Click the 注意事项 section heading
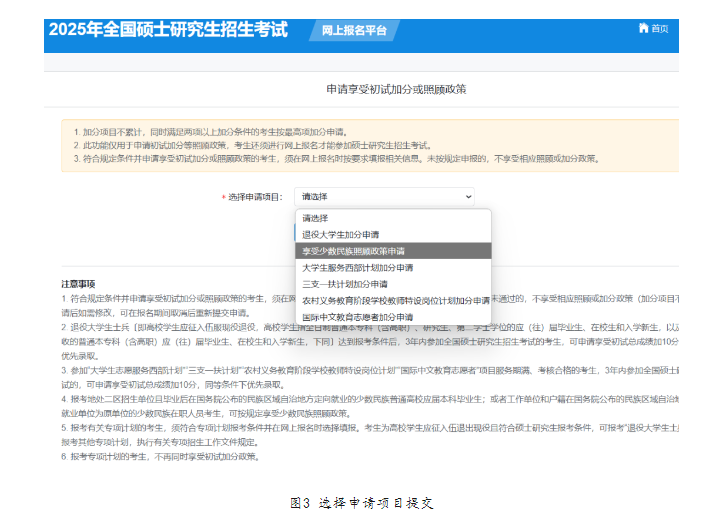Screen dimensions: 725x521 pos(78,284)
